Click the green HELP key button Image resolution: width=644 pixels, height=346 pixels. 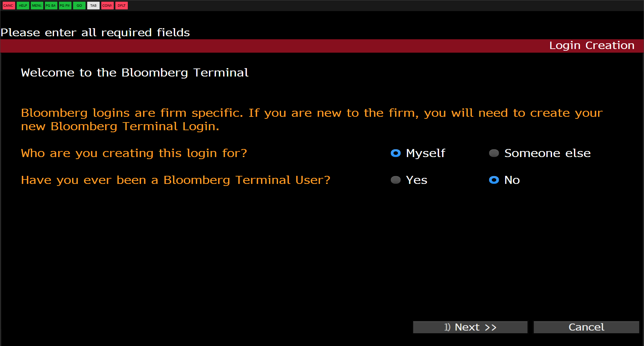click(x=23, y=5)
